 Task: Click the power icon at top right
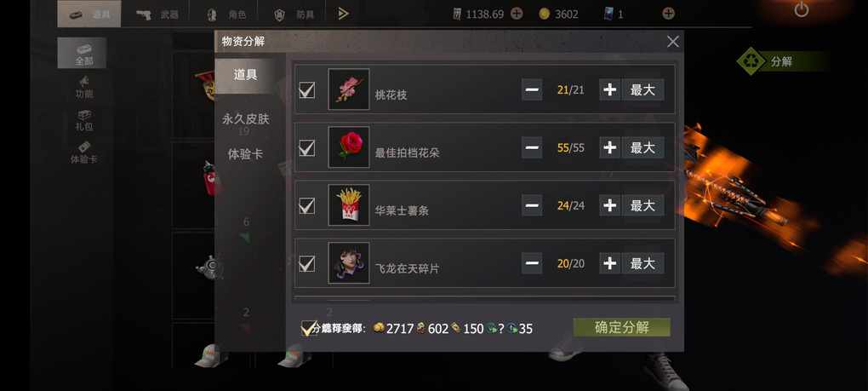tap(801, 9)
